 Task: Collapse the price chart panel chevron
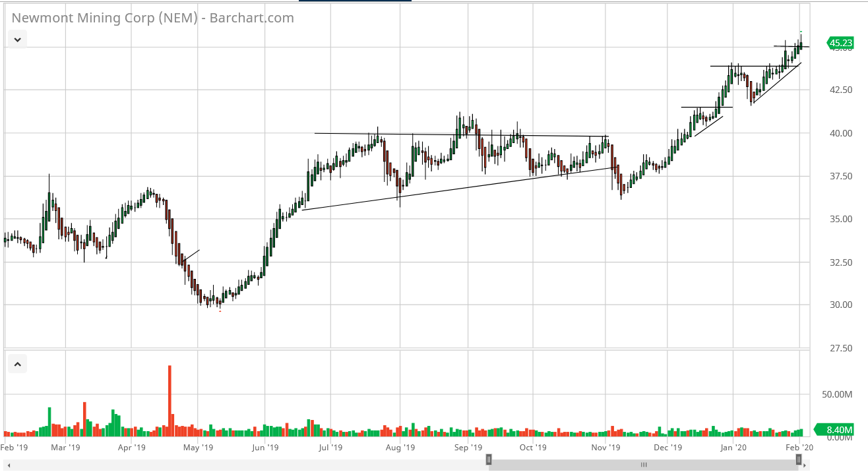17,40
